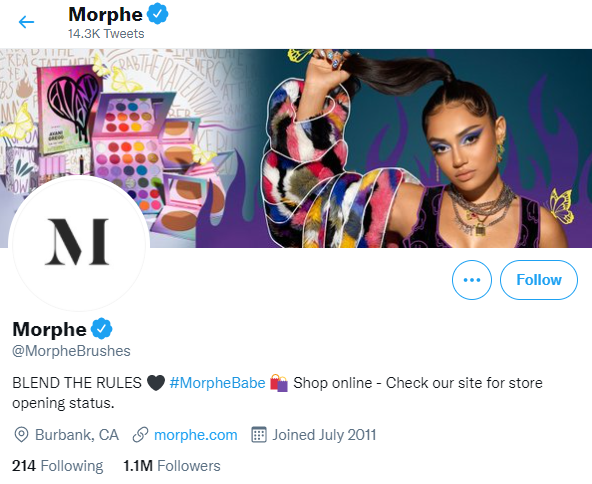Open the #MorpheBabe hashtag link
The height and width of the screenshot is (484, 592).
[x=217, y=383]
